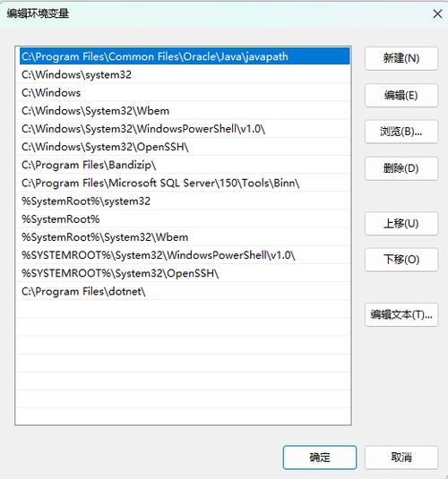Image resolution: width=448 pixels, height=479 pixels.
Task: Click the 新建(N) button
Action: pyautogui.click(x=401, y=58)
